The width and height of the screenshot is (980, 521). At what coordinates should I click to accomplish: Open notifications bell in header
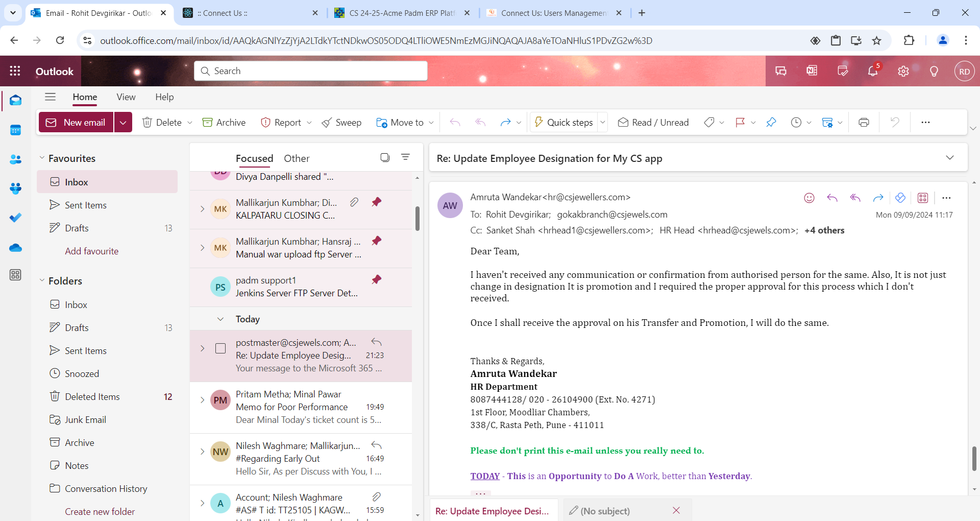(873, 71)
